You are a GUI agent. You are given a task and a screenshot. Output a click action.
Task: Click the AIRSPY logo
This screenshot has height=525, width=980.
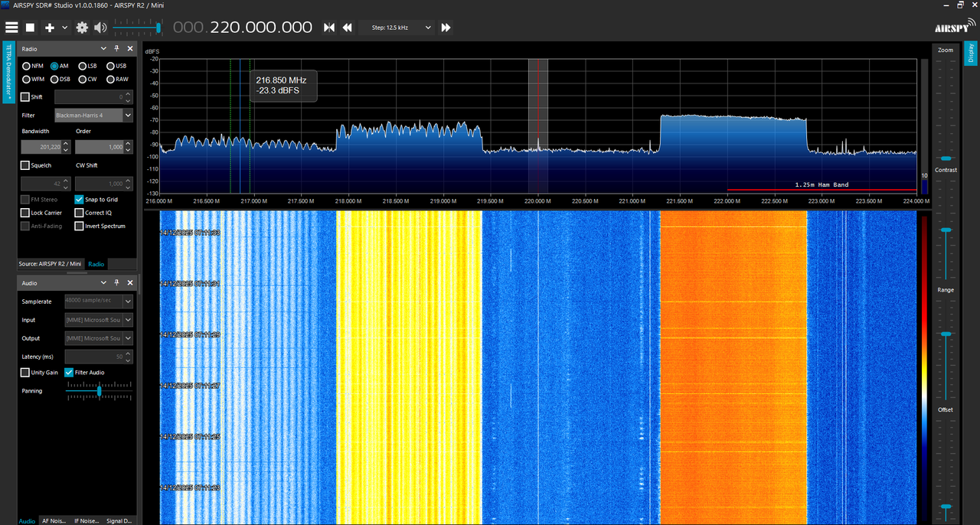click(955, 28)
